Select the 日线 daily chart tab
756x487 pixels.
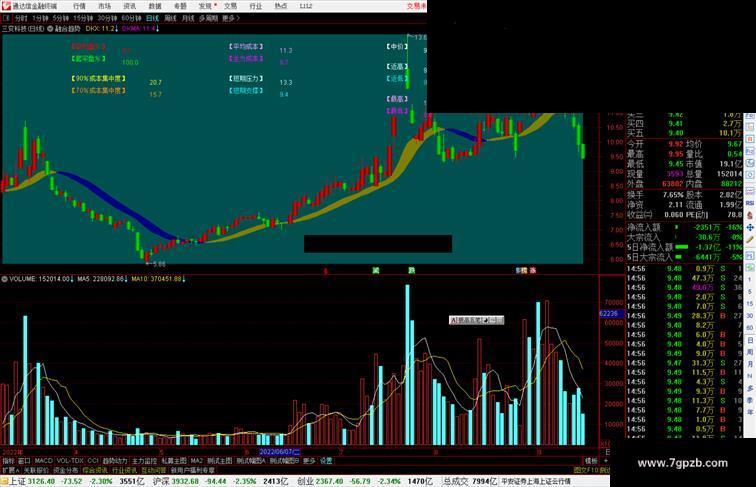pyautogui.click(x=152, y=18)
